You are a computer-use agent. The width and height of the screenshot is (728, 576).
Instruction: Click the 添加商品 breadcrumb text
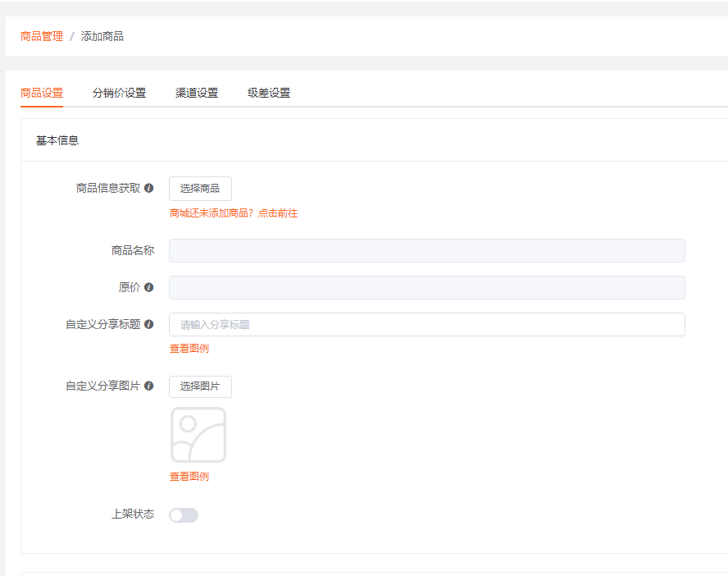[102, 36]
